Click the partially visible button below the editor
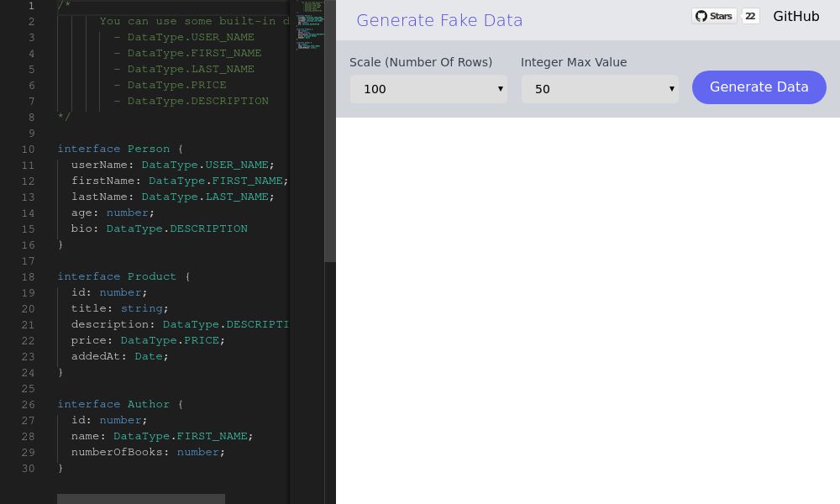Viewport: 840px width, 504px height. tap(141, 500)
